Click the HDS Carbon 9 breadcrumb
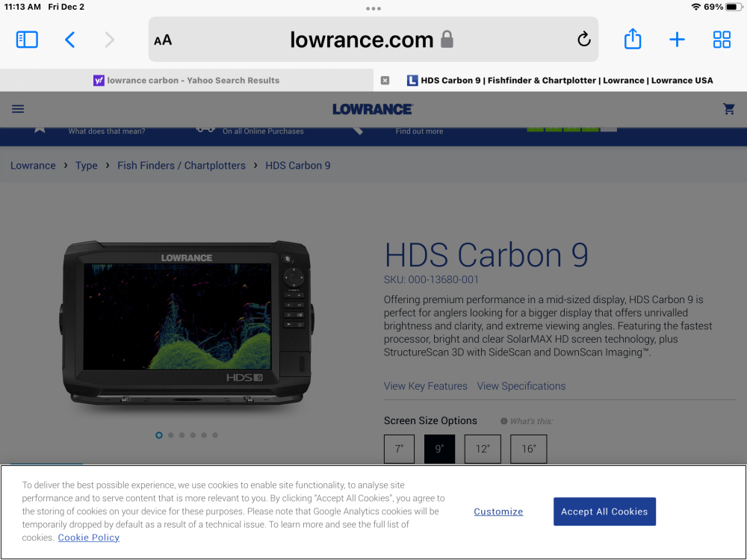 [x=298, y=166]
